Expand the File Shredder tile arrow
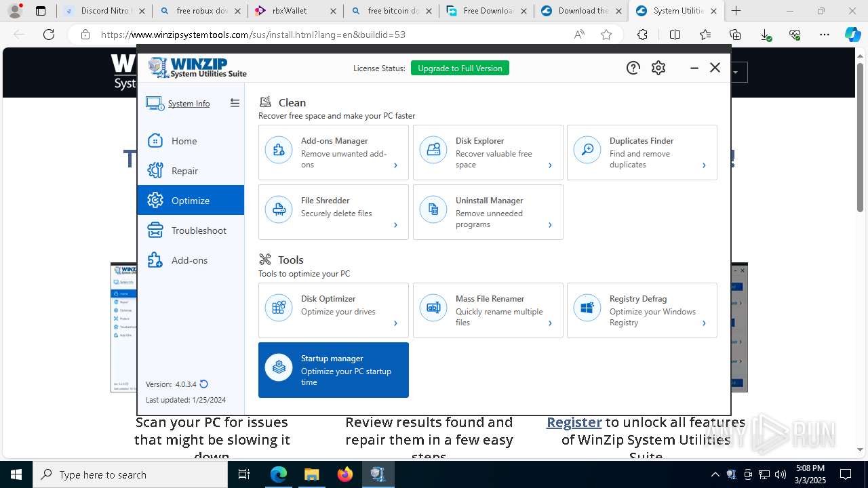 point(395,225)
